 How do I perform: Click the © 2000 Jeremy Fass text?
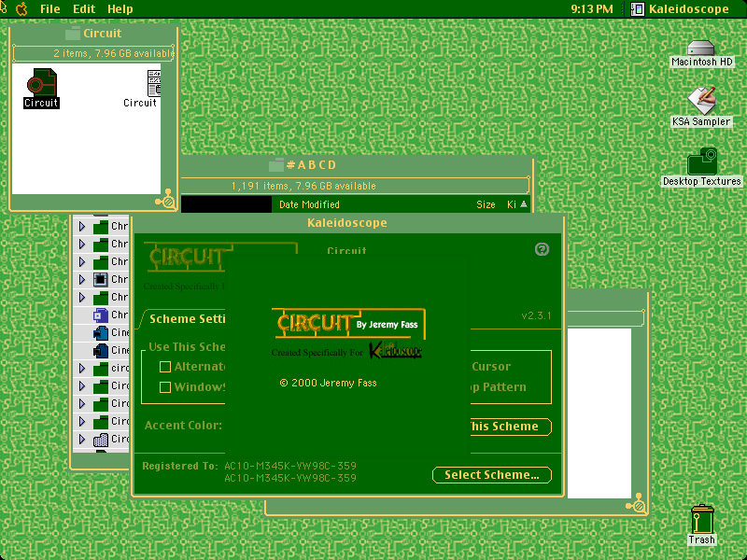point(329,383)
